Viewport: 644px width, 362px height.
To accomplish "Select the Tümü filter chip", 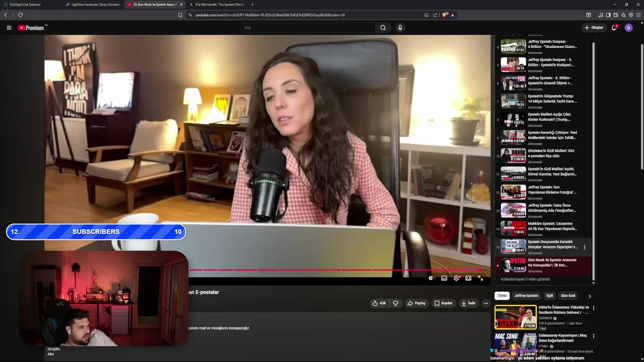I will click(x=502, y=296).
